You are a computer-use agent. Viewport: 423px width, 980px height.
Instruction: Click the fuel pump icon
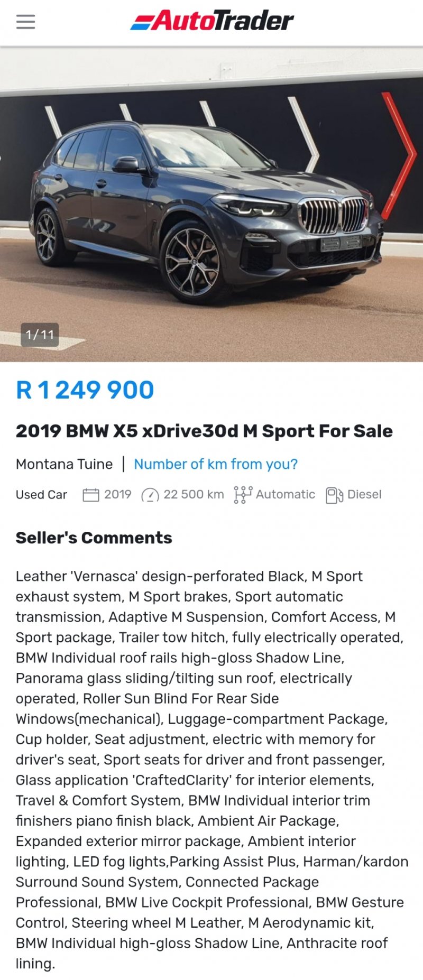[334, 495]
